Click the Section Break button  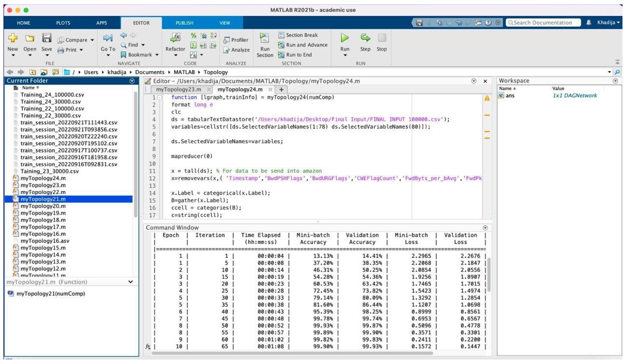pyautogui.click(x=298, y=35)
